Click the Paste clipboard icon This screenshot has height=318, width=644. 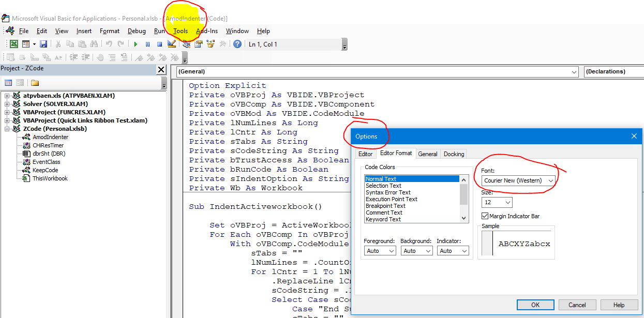click(82, 44)
